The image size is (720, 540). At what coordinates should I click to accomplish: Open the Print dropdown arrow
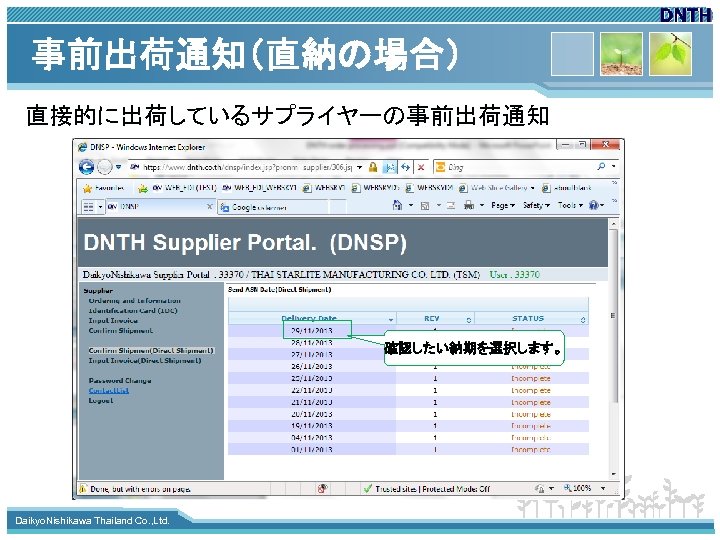[x=482, y=205]
